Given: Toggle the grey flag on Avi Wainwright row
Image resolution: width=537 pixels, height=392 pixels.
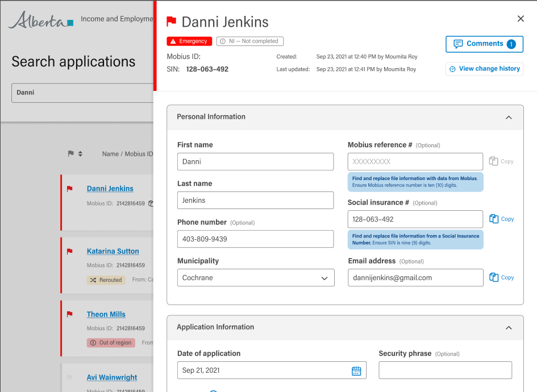Looking at the screenshot, I should [70, 377].
